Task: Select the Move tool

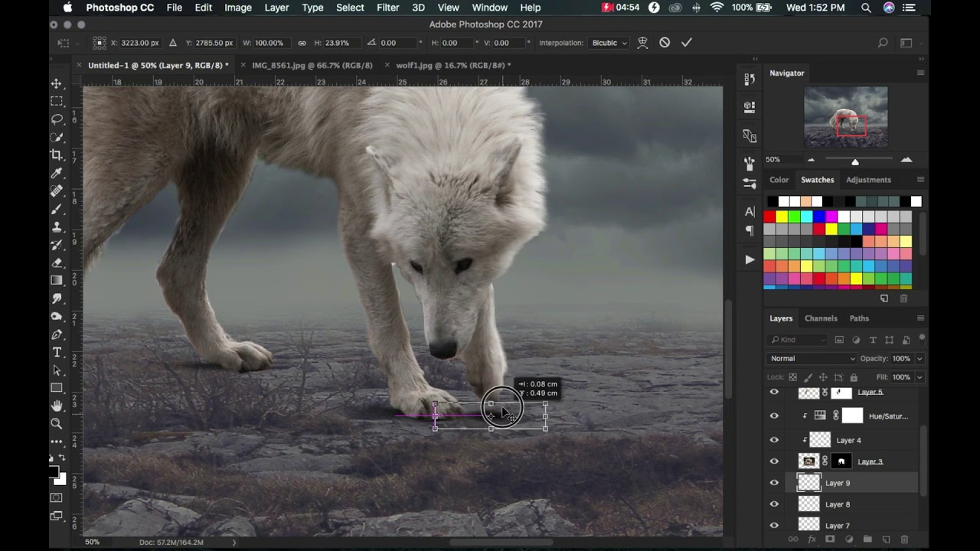Action: click(x=57, y=83)
